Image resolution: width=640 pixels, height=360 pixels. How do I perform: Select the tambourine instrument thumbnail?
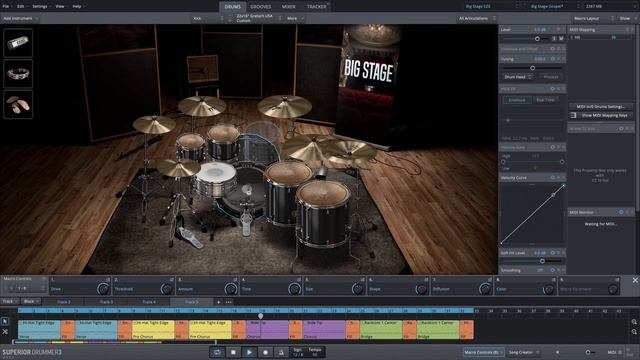18,73
